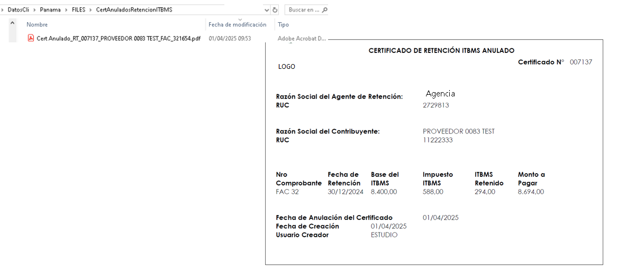Screen dimensions: 644x277
Task: Expand chevron after FILES in path
Action: (91, 10)
